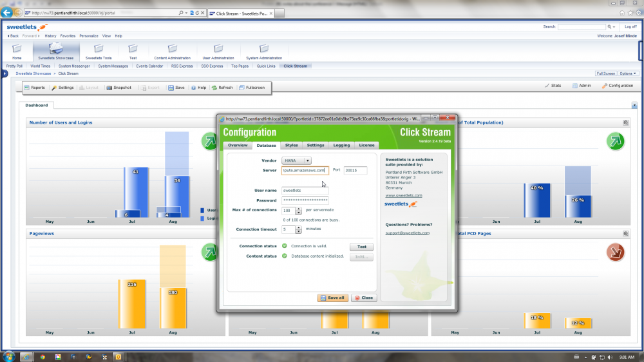Open Settings in Click Stream toolbar
The width and height of the screenshot is (644, 362).
(x=62, y=88)
